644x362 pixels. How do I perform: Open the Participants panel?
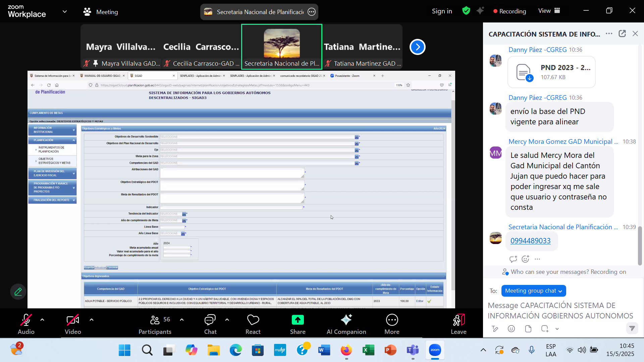[155, 324]
